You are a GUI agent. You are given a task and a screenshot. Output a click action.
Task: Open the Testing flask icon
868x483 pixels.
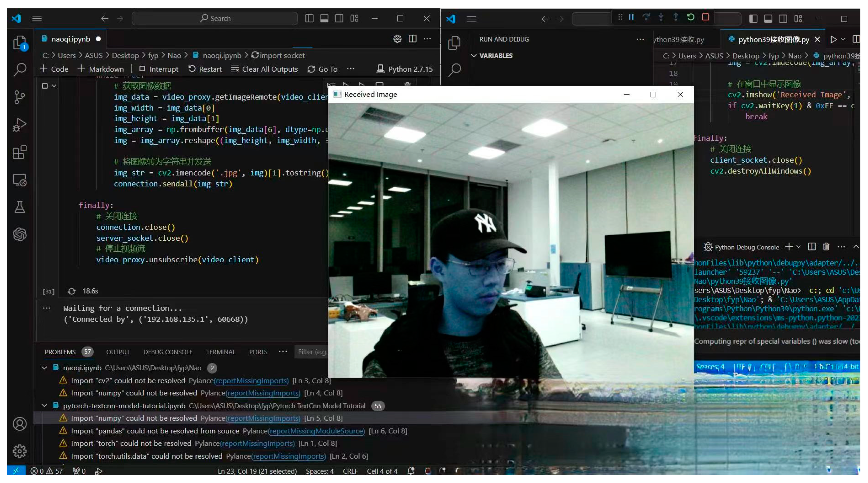(20, 207)
